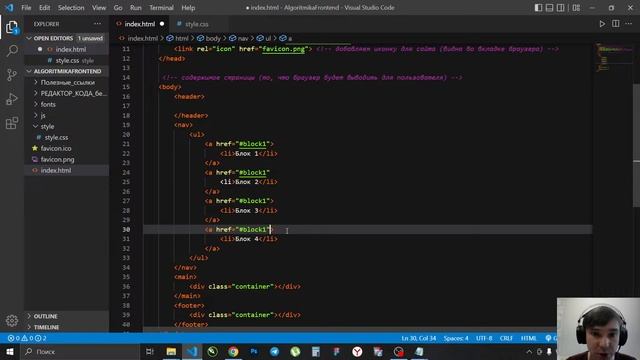Show hidden system tray icons

tap(529, 351)
